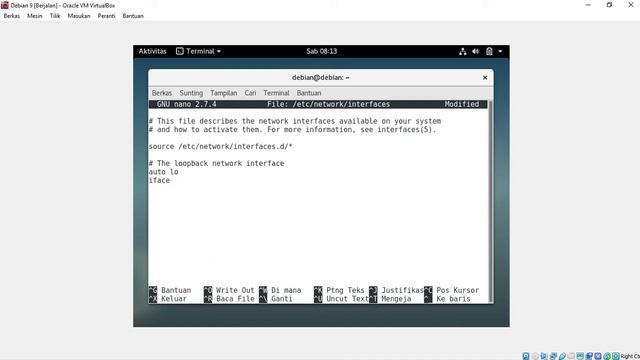
Task: Click nano 'Di mana' shortcut label
Action: pyautogui.click(x=286, y=290)
